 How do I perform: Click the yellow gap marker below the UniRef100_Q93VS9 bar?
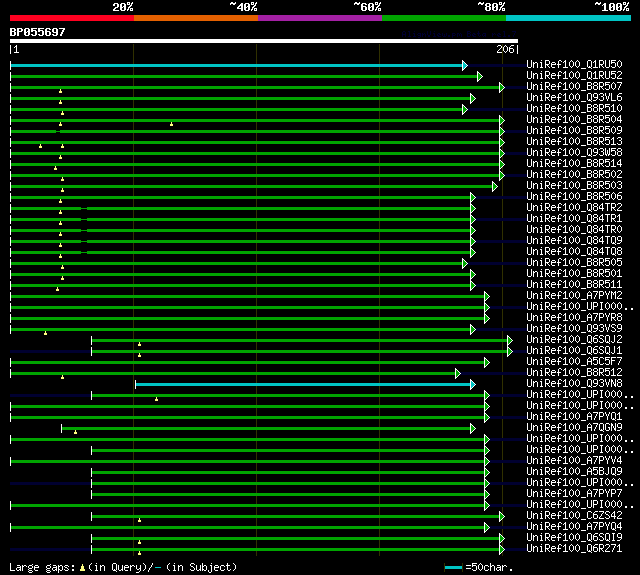45,333
